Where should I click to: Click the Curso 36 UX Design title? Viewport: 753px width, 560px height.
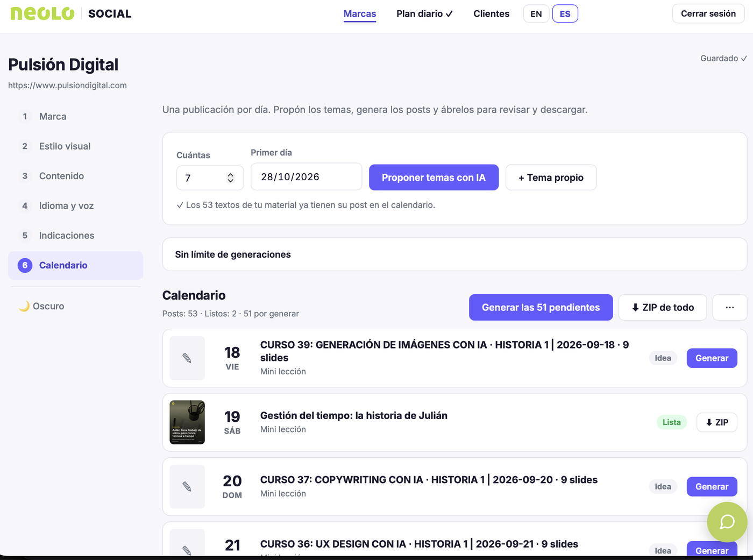point(419,544)
